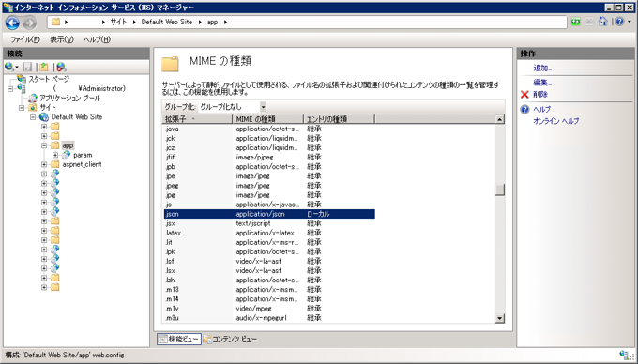This screenshot has height=364, width=638.
Task: Select the スタート ページ icon in the tree
Action: point(22,79)
